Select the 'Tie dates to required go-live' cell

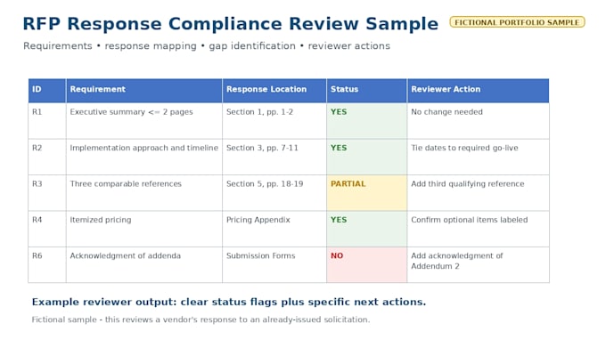coord(478,157)
